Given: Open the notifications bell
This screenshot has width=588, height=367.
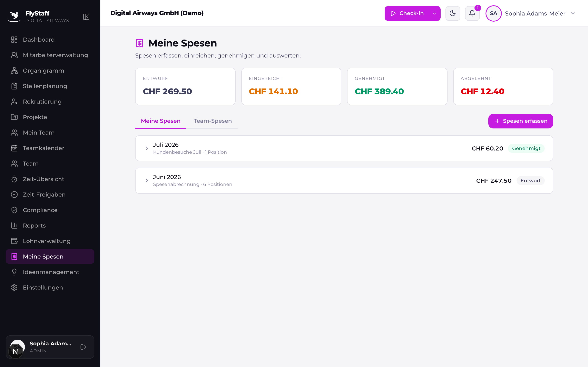Looking at the screenshot, I should pyautogui.click(x=472, y=13).
